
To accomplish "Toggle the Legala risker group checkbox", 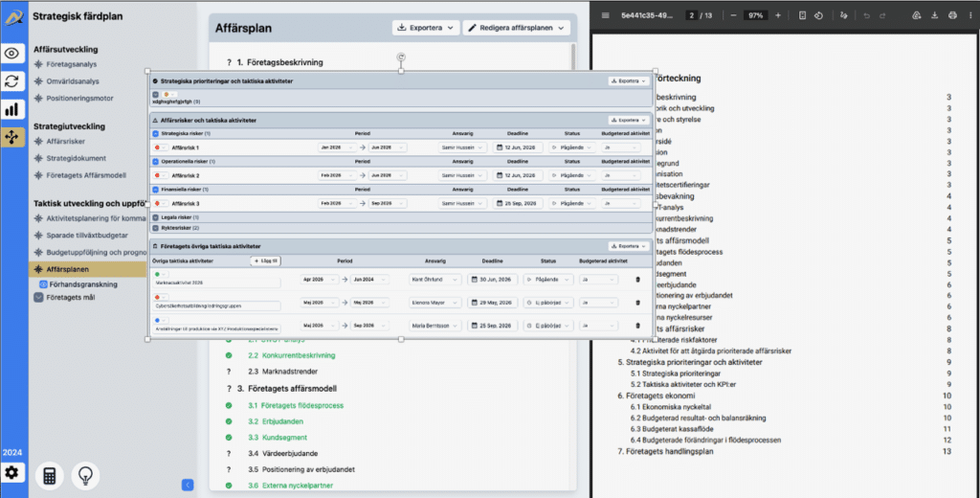I will coord(156,217).
